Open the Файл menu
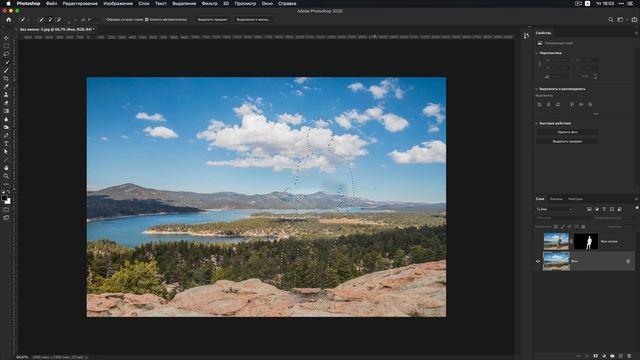The image size is (640, 360). pos(51,3)
